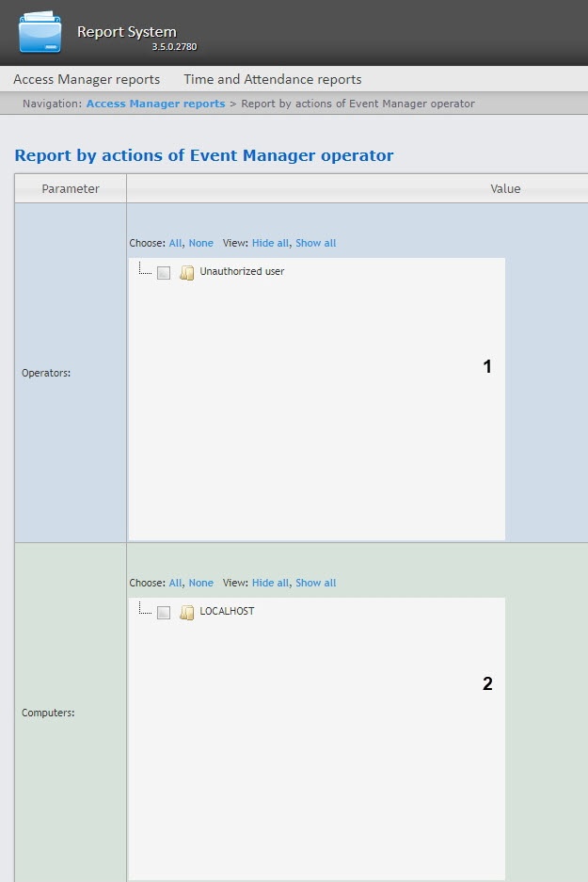Check the LOCALHOST checkbox
588x882 pixels.
(164, 613)
